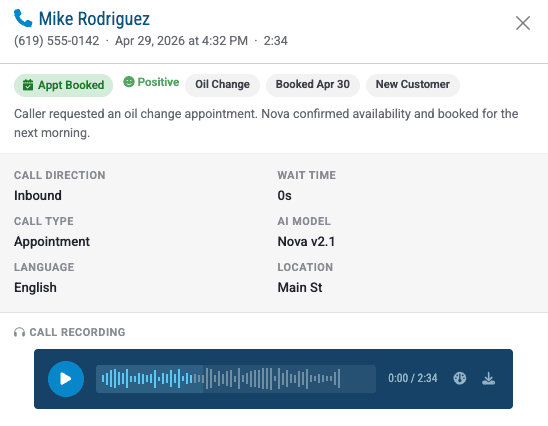Click the Location label
548x426 pixels.
[x=305, y=267]
